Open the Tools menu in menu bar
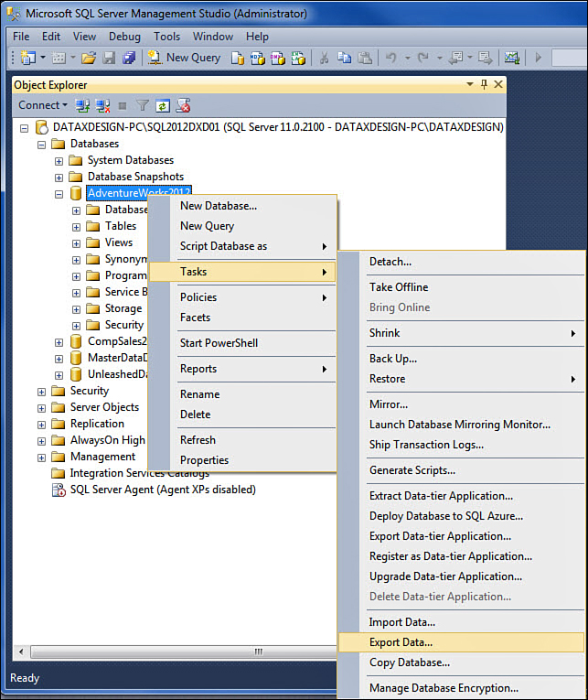The image size is (588, 700). tap(166, 37)
